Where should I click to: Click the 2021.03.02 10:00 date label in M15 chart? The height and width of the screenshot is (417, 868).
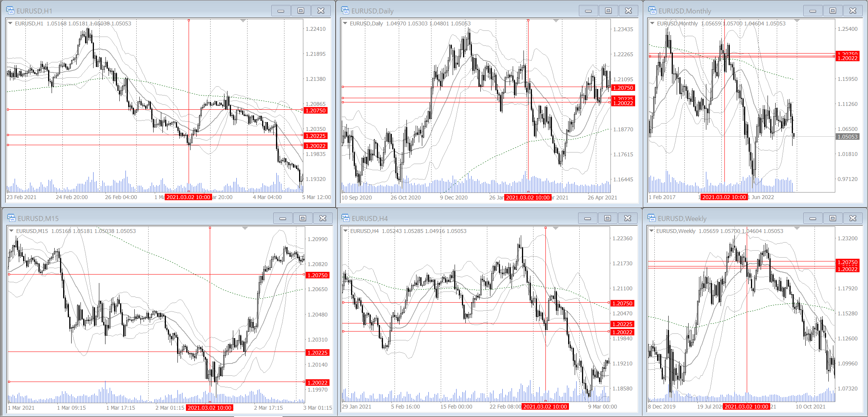click(x=209, y=408)
